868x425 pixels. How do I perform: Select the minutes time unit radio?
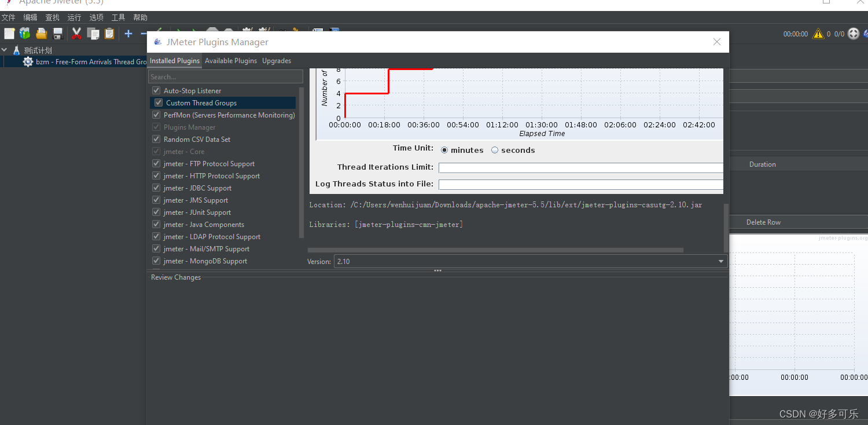click(x=444, y=150)
